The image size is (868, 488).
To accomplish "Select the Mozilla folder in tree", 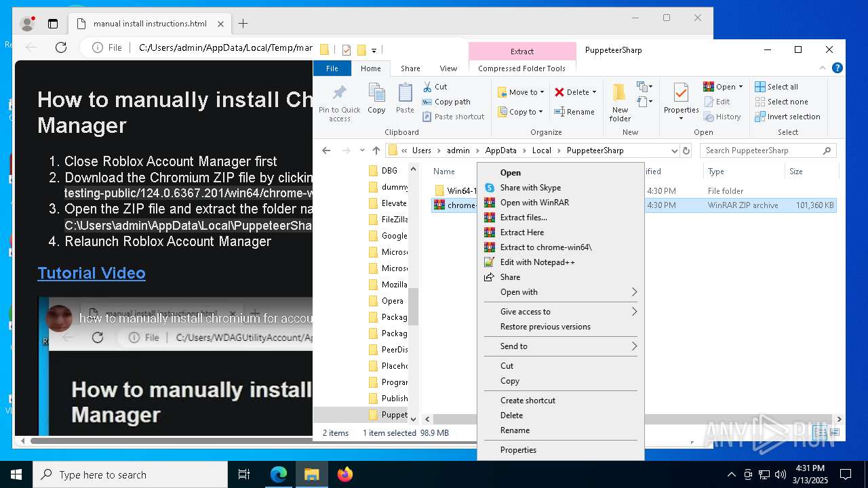I will click(388, 285).
